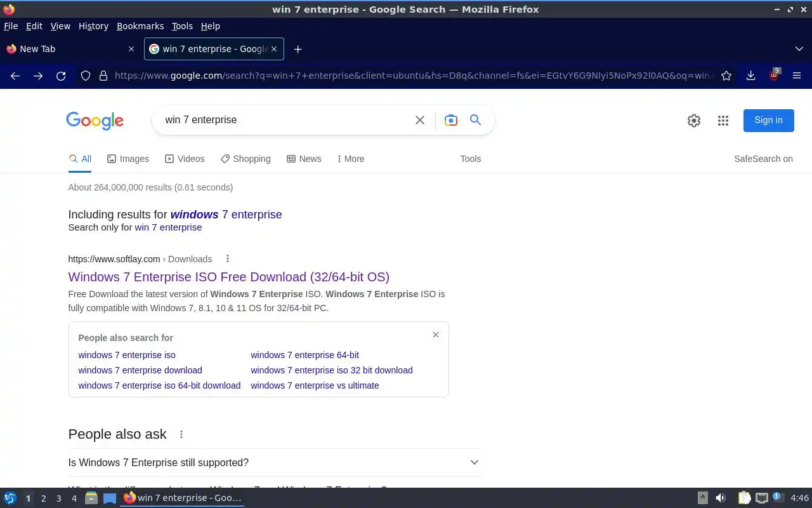Click the uBlock extension icon with badge
812x508 pixels.
(x=774, y=75)
